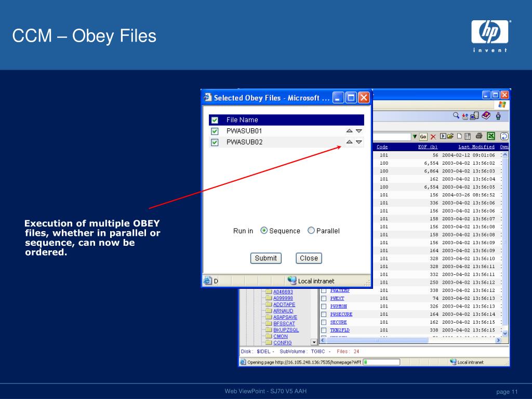Open the ARNAUD subvolume folder

tap(283, 311)
